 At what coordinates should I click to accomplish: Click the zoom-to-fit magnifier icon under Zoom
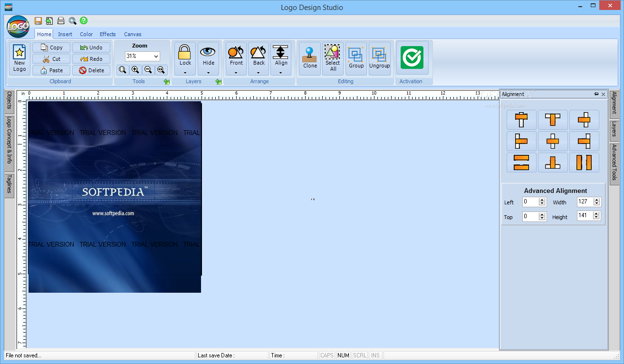pos(123,70)
